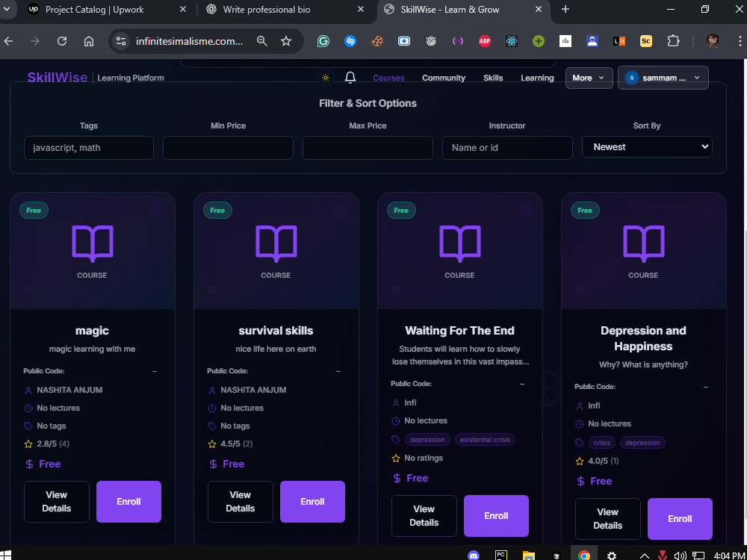Click the clock in the taskbar
Image resolution: width=747 pixels, height=560 pixels.
728,556
